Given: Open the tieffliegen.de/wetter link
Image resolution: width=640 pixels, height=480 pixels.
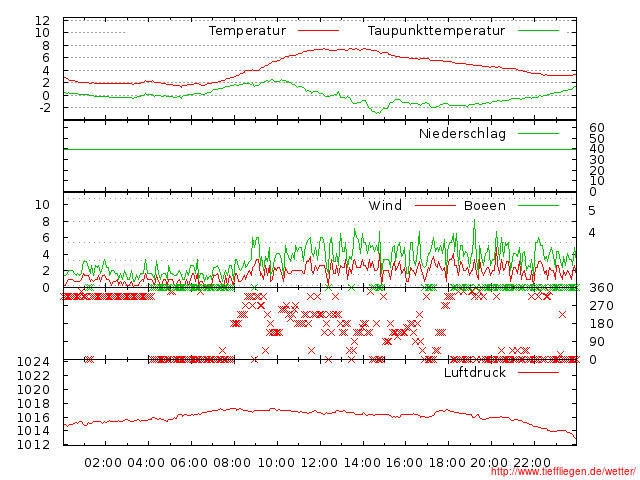Looking at the screenshot, I should tap(563, 471).
